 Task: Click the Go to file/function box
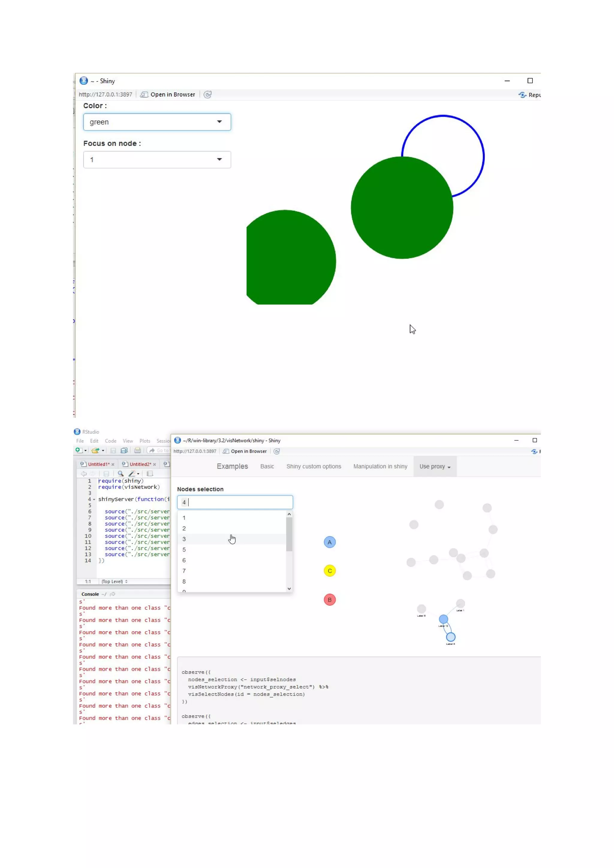(159, 450)
